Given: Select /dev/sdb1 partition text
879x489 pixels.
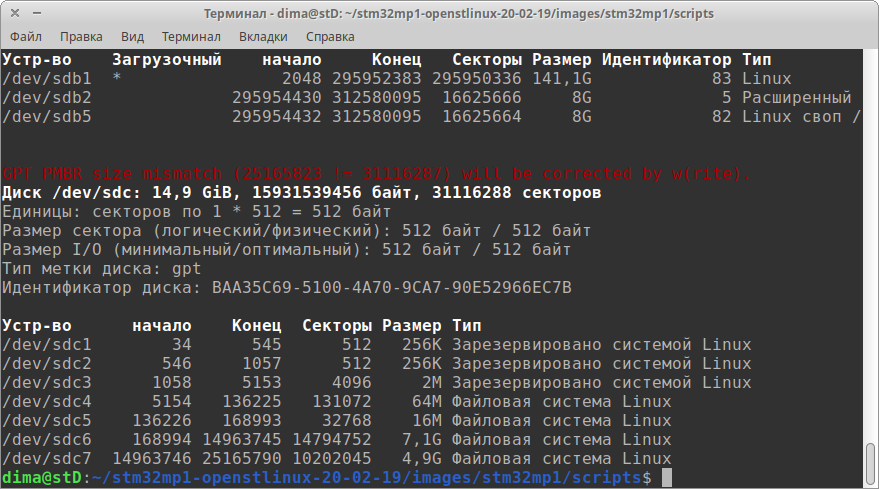Looking at the screenshot, I should (47, 79).
